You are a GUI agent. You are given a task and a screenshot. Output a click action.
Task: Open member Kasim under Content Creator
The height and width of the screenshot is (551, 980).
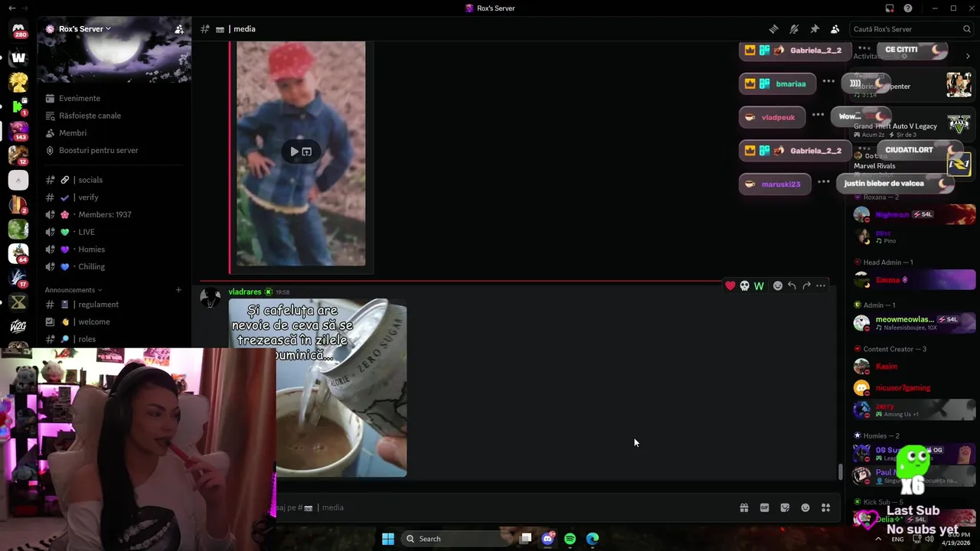(x=914, y=367)
